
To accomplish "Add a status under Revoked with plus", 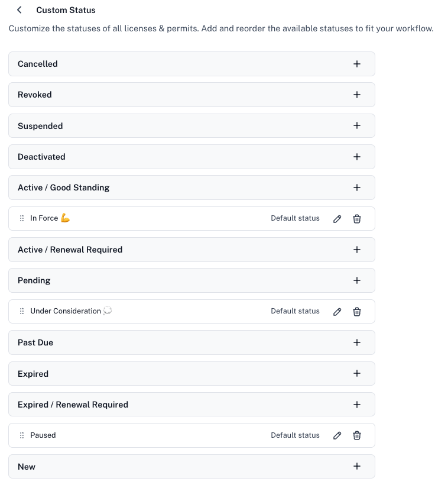I will click(357, 95).
